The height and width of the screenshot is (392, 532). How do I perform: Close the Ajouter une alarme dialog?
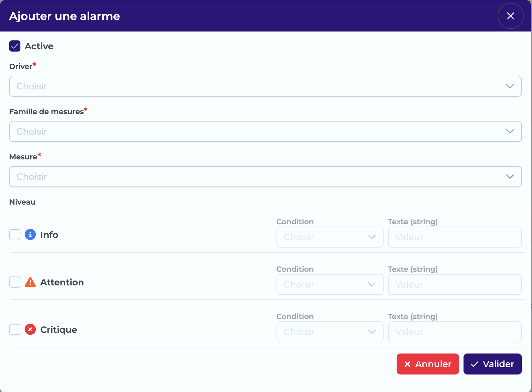point(510,16)
